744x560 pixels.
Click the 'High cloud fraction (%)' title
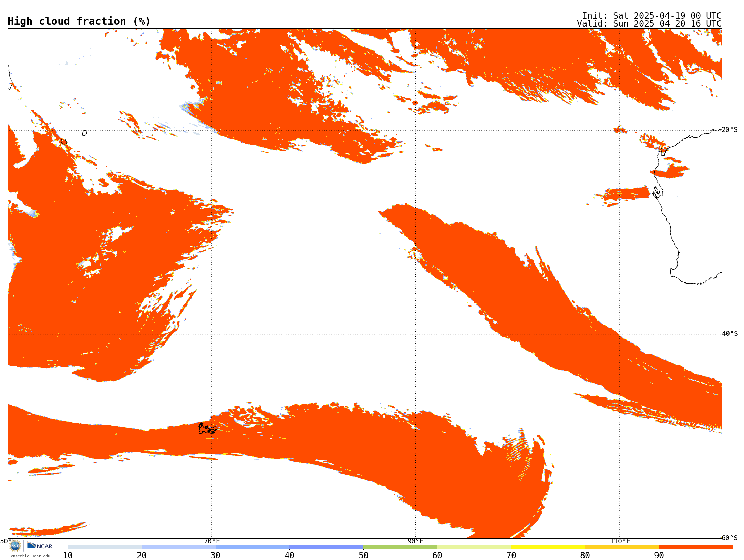(x=79, y=21)
